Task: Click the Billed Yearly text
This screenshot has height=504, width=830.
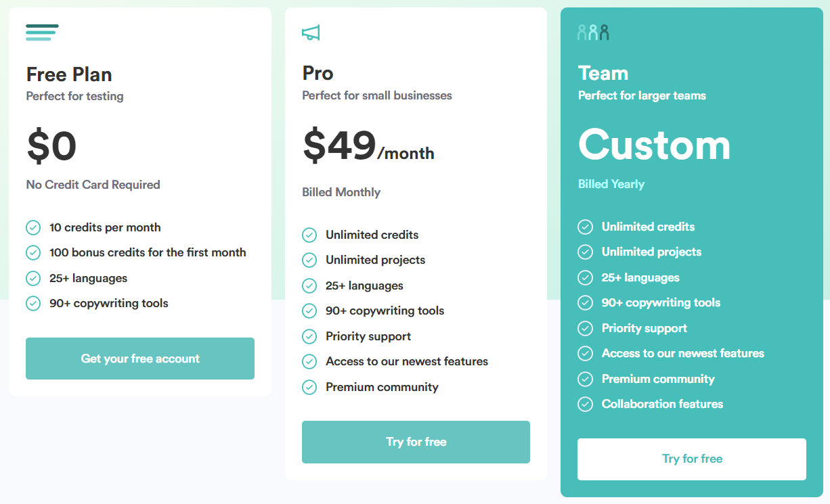Action: pos(611,184)
